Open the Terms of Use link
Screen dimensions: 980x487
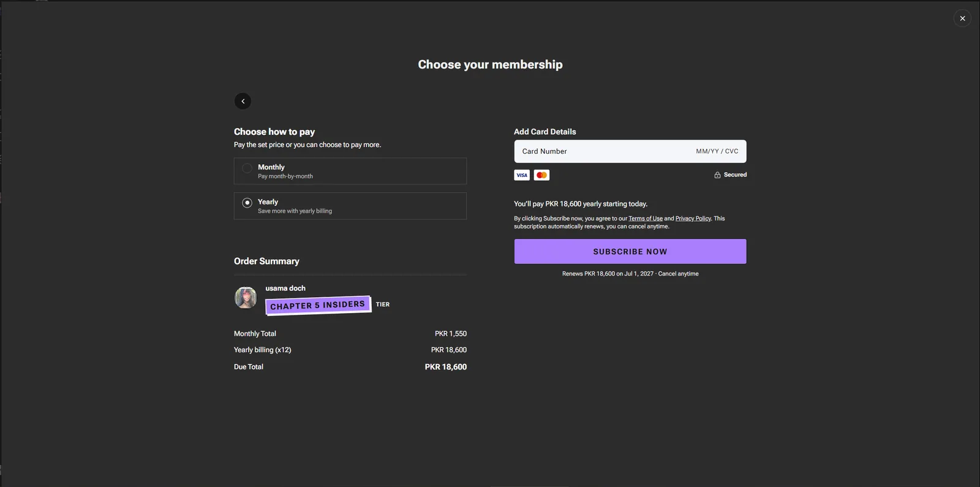click(646, 219)
